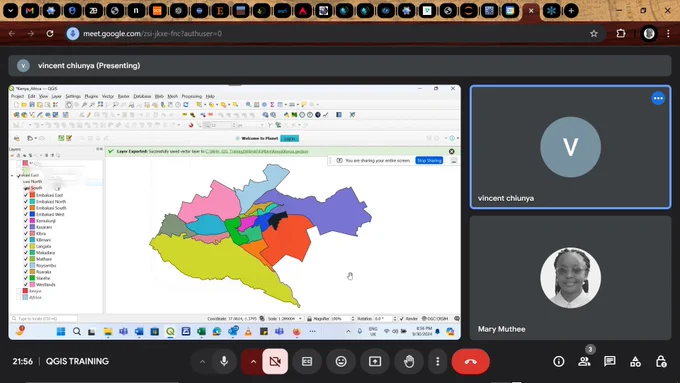Open host controls lock icon
This screenshot has width=680, height=383.
pyautogui.click(x=661, y=361)
